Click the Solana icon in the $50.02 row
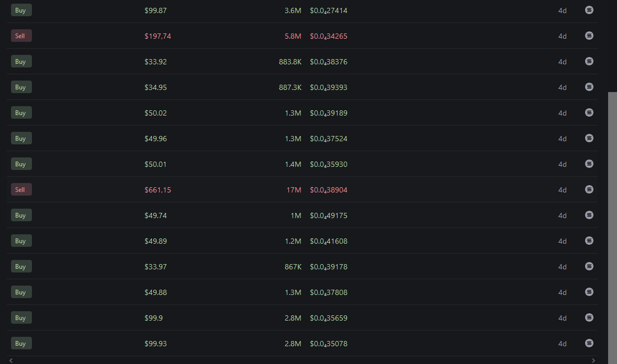Viewport: 617px width, 364px height. (x=589, y=112)
